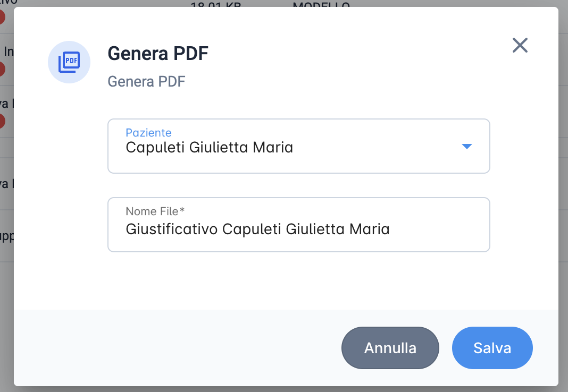
Task: Click the blue Paziente field label
Action: 148,133
